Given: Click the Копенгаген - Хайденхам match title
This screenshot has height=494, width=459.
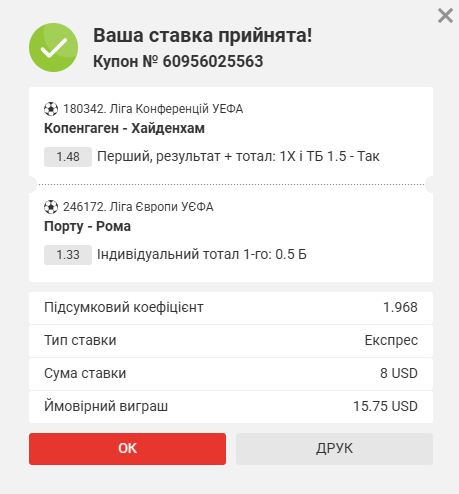Looking at the screenshot, I should pyautogui.click(x=124, y=128).
